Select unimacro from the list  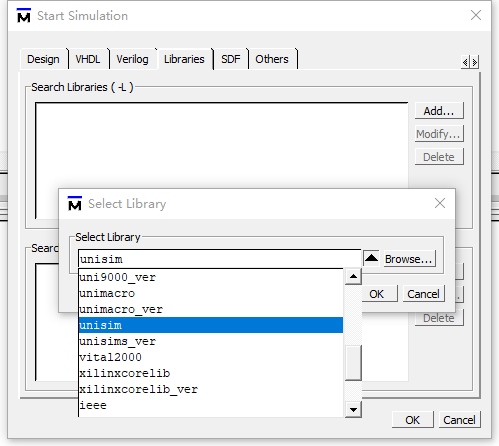(211, 293)
